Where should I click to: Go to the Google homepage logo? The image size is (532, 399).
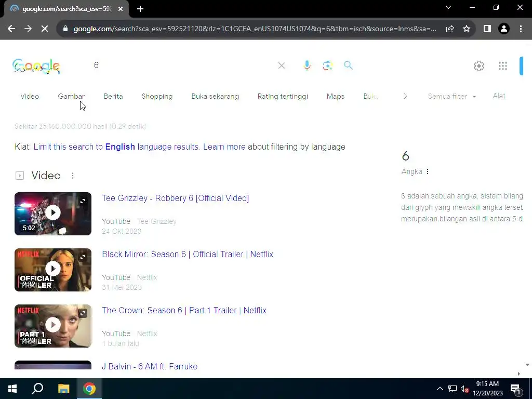click(x=36, y=66)
